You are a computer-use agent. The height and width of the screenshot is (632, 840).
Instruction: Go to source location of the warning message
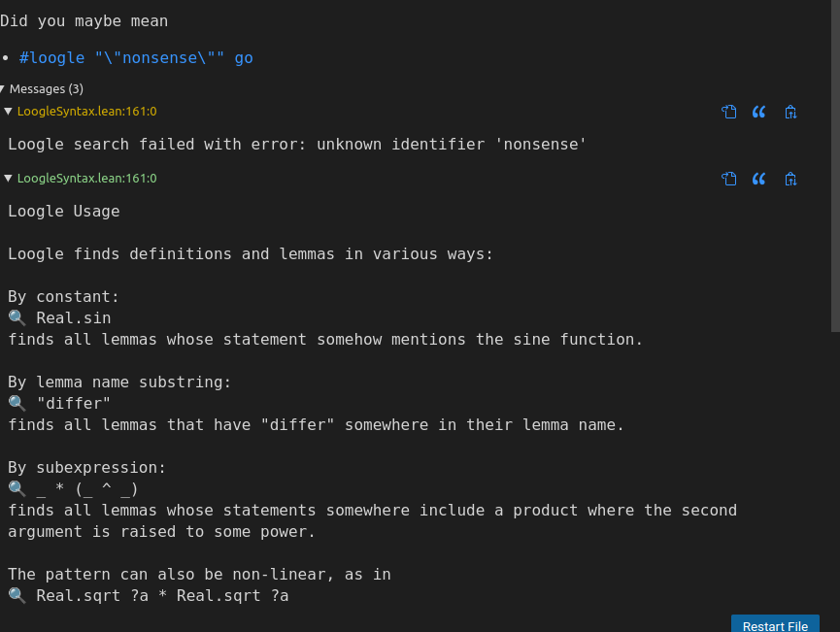(728, 112)
